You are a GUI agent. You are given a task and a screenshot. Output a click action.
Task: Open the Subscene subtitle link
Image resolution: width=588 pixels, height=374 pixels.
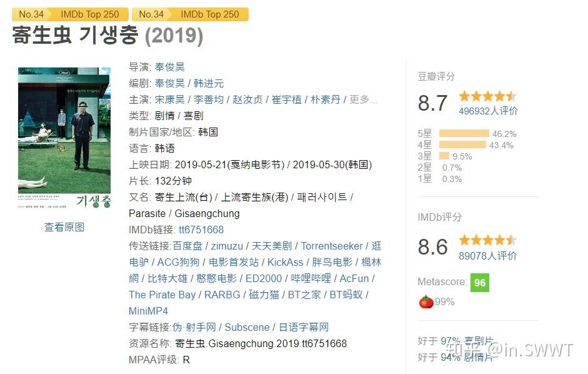pyautogui.click(x=247, y=327)
